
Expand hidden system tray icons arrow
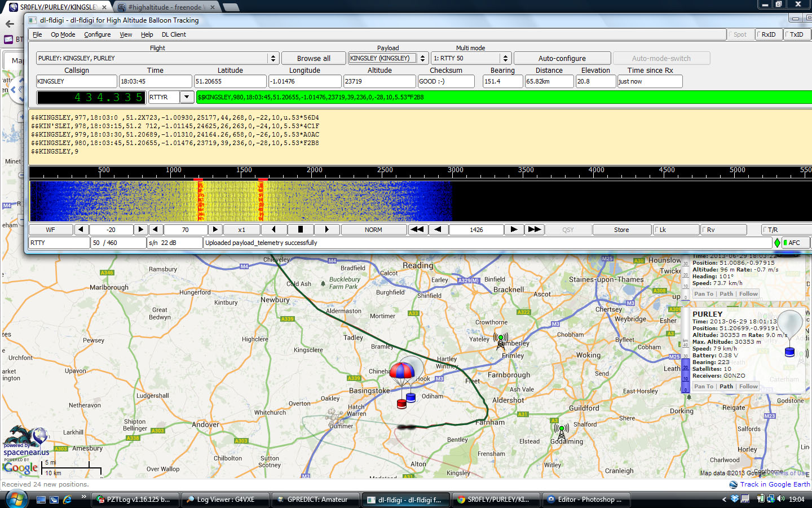click(x=724, y=500)
